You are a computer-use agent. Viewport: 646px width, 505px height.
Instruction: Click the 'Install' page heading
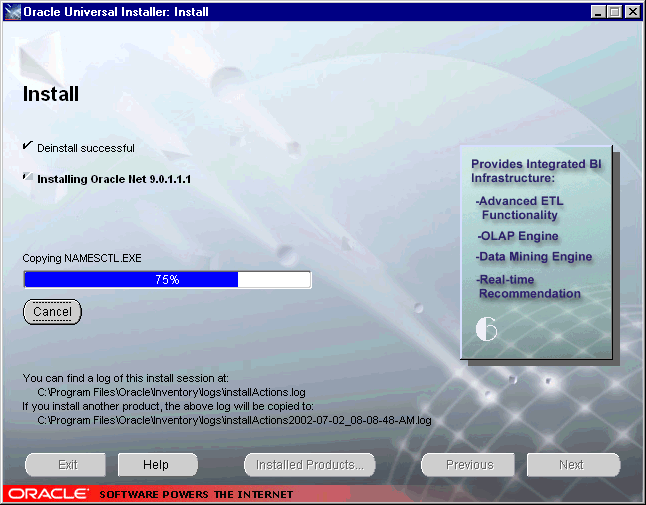51,94
